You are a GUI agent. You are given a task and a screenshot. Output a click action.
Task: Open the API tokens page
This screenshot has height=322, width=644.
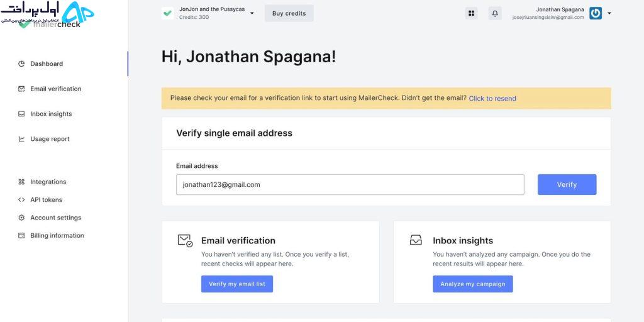tap(40, 199)
